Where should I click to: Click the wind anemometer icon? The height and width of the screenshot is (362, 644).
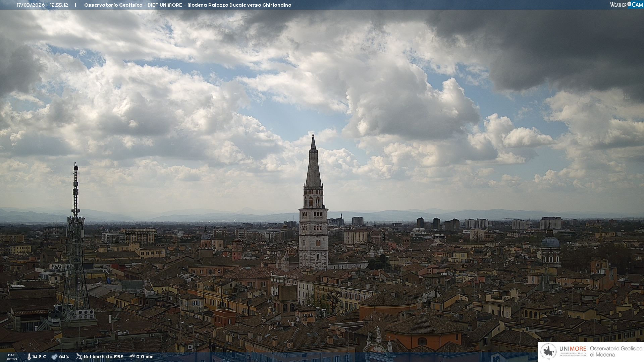(79, 357)
